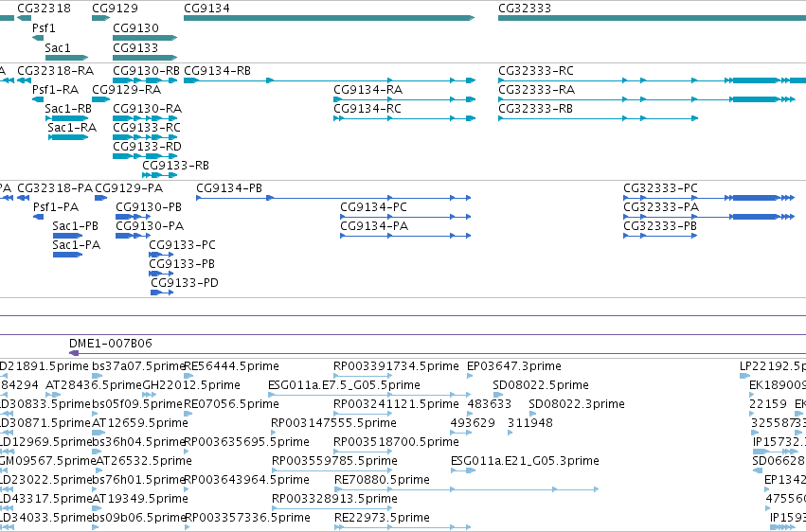The width and height of the screenshot is (806, 532).
Task: Select protein Psf1-PA
Action: point(56,207)
